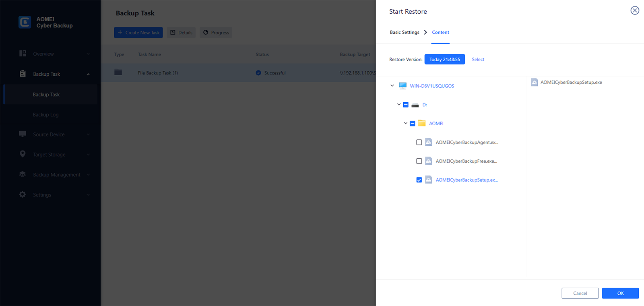Click the Backup Task clipboard icon in sidebar
This screenshot has width=644, height=306.
coord(23,74)
